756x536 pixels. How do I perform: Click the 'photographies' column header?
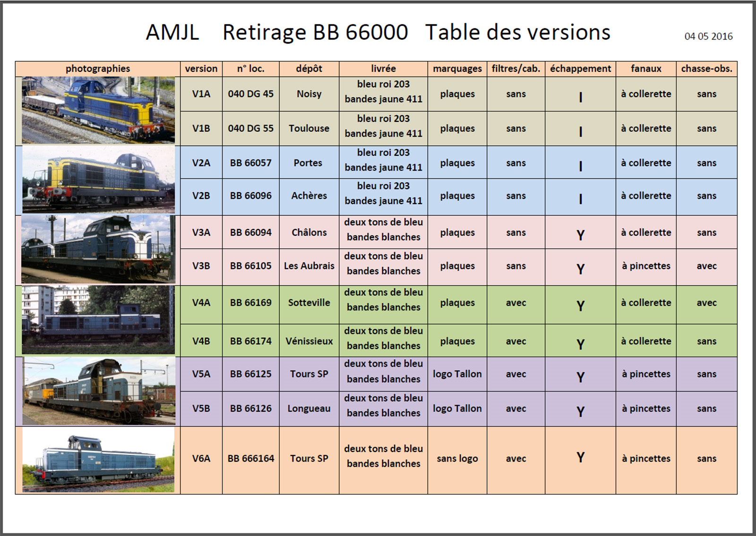(98, 68)
